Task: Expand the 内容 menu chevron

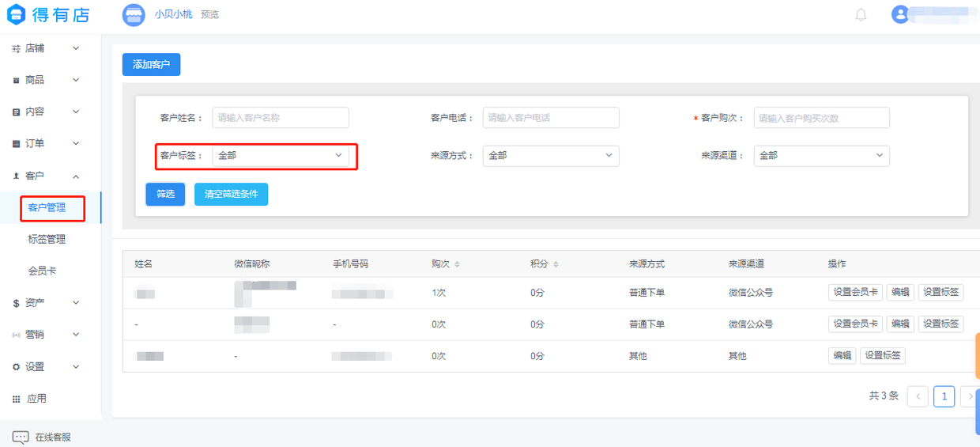Action: 76,112
